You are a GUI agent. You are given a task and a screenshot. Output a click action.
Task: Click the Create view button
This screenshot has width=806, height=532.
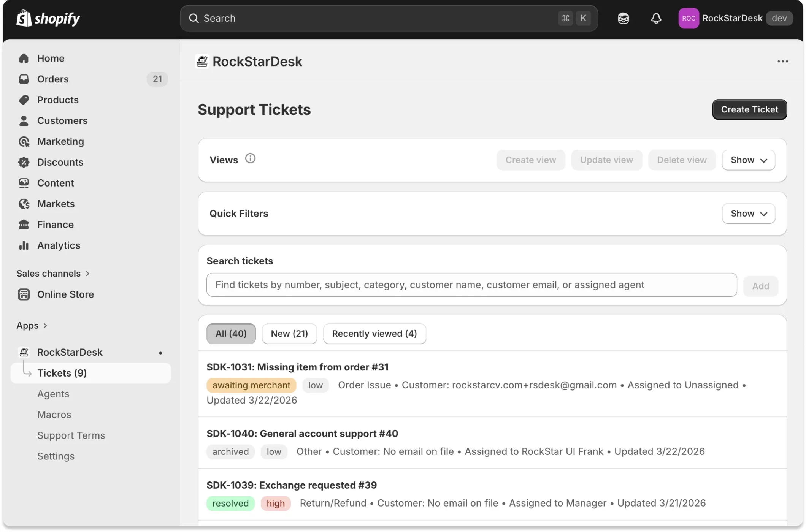point(530,160)
